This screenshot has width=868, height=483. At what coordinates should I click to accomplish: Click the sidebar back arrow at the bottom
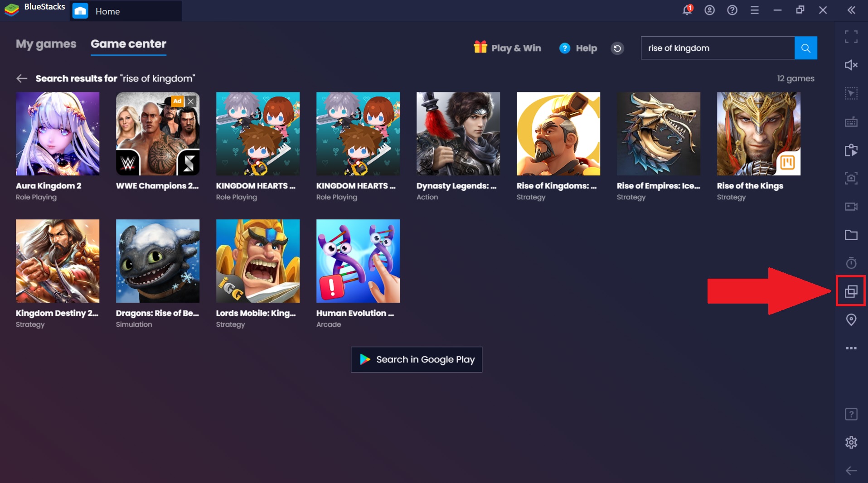tap(851, 471)
